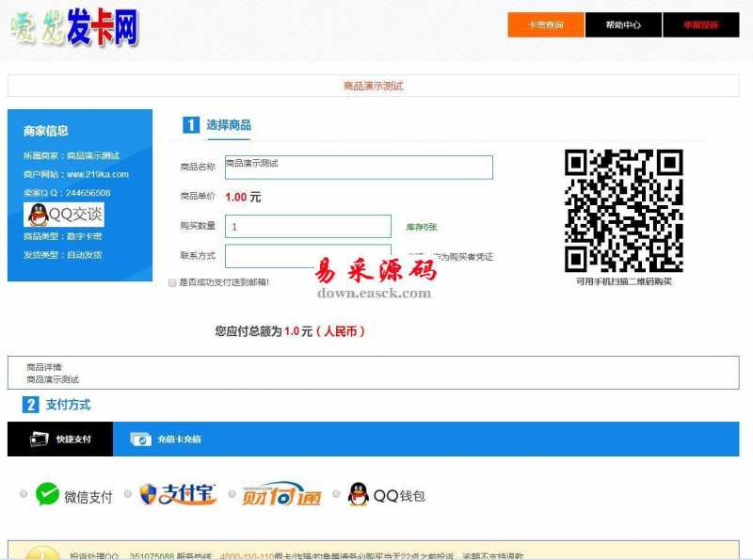The width and height of the screenshot is (753, 560).
Task: Click the QR code for mobile purchase
Action: 623,211
